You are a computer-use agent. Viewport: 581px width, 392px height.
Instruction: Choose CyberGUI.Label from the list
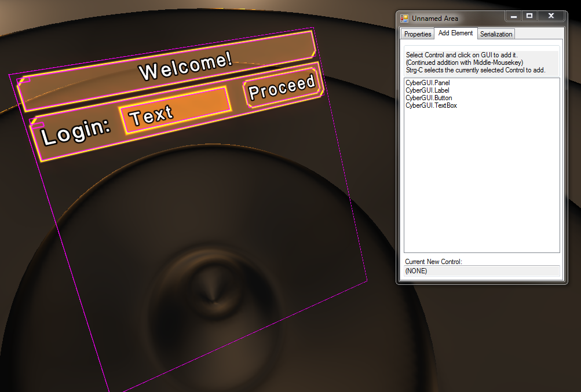[x=427, y=90]
